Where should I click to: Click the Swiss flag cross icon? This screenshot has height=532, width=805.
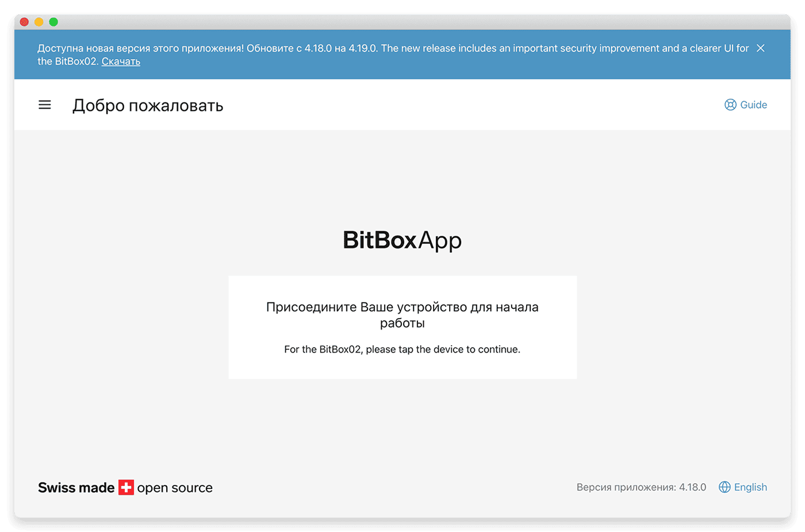[126, 487]
